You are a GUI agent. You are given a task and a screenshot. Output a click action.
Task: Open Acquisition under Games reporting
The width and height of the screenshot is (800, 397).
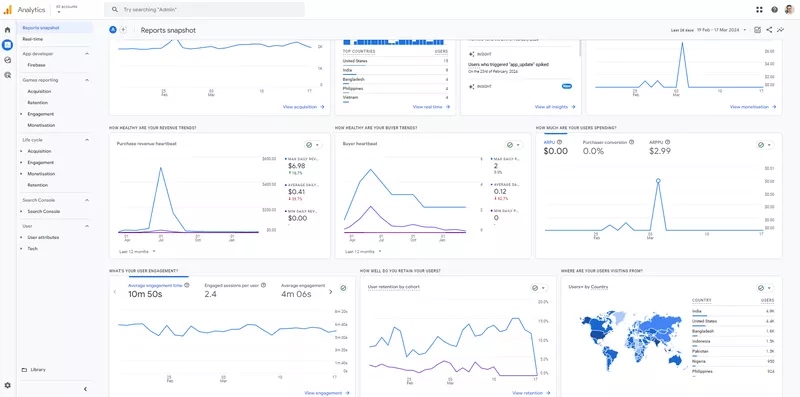tap(39, 91)
